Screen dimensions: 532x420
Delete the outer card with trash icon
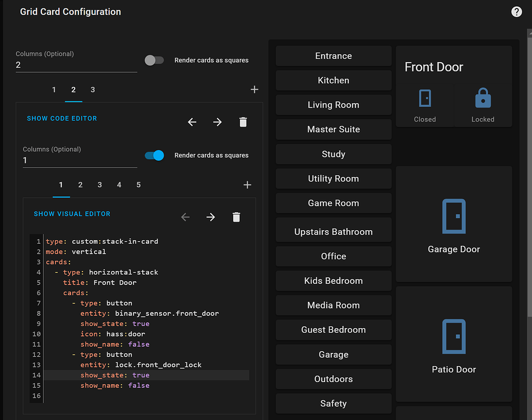click(243, 122)
